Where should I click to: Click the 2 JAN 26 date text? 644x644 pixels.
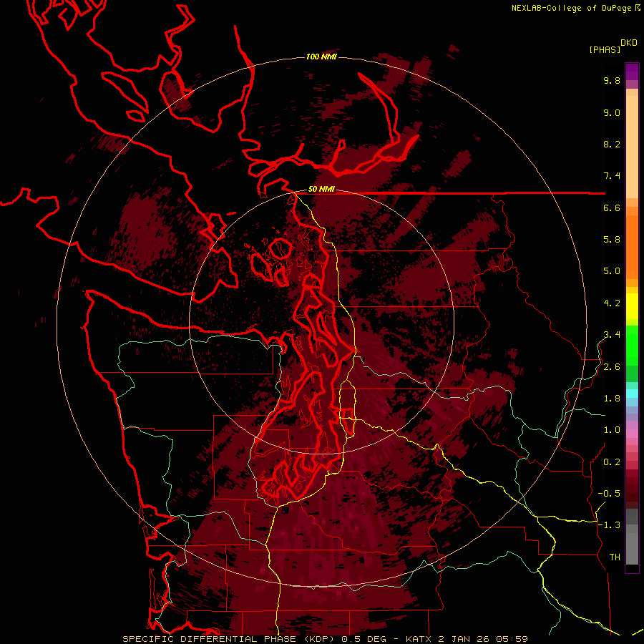462,639
